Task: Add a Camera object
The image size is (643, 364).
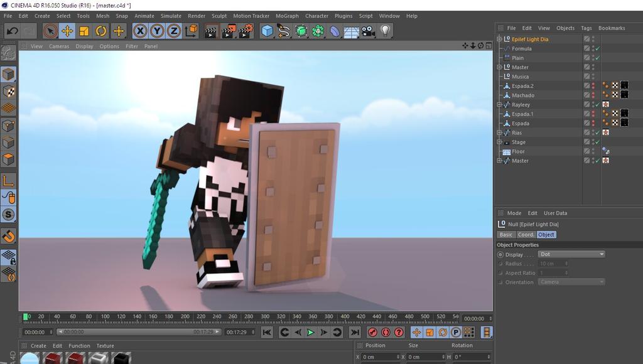Action: point(368,31)
